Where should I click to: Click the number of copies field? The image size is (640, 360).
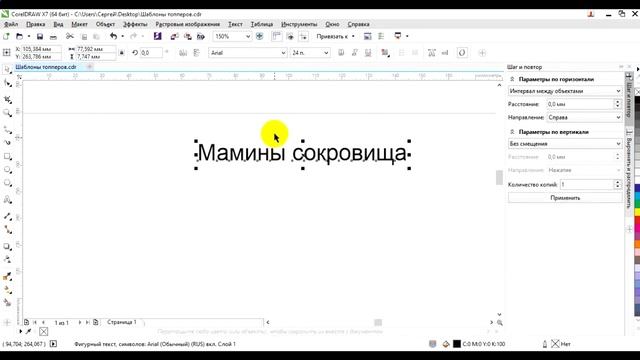[x=587, y=185]
